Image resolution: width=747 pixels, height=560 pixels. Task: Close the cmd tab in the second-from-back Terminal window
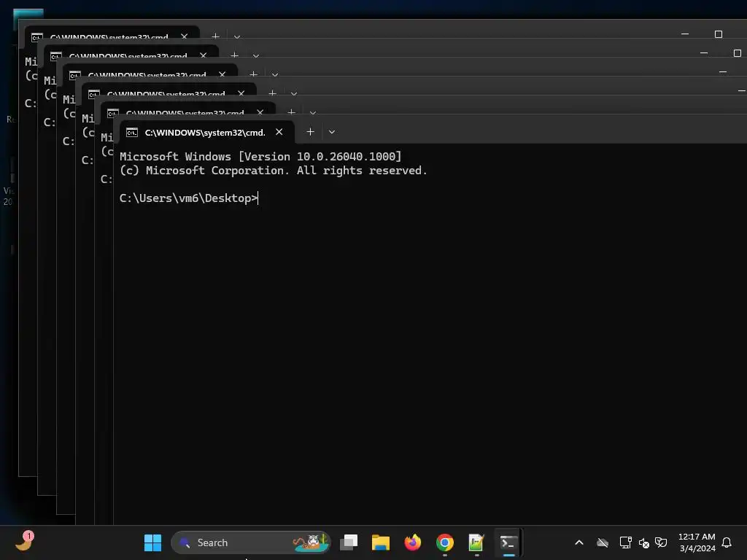pos(204,55)
